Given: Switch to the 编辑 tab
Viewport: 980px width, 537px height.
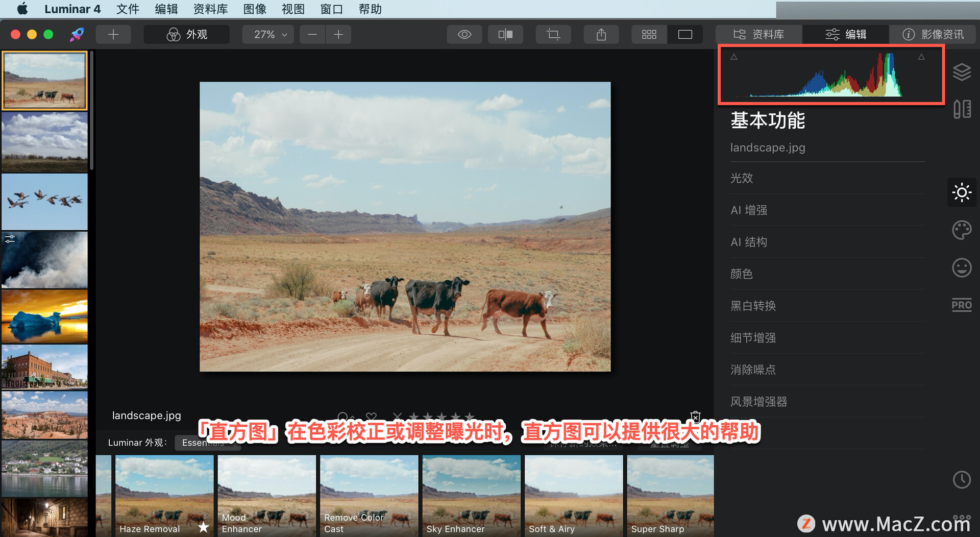Looking at the screenshot, I should pyautogui.click(x=846, y=34).
